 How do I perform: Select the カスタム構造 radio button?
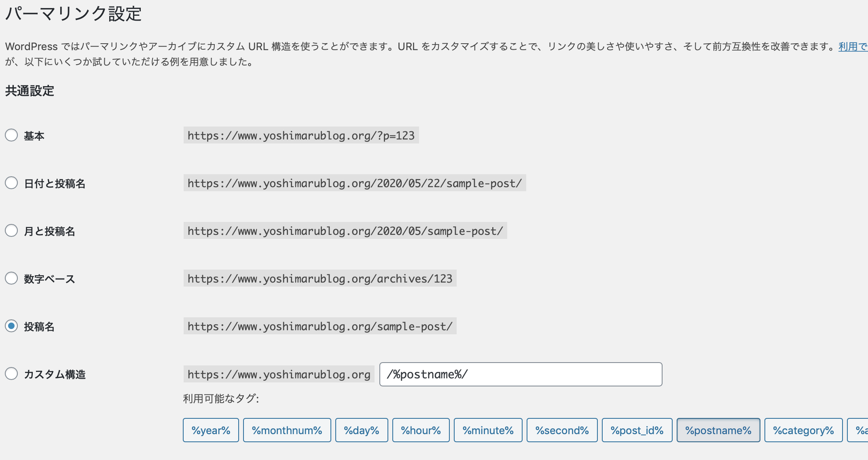[11, 373]
